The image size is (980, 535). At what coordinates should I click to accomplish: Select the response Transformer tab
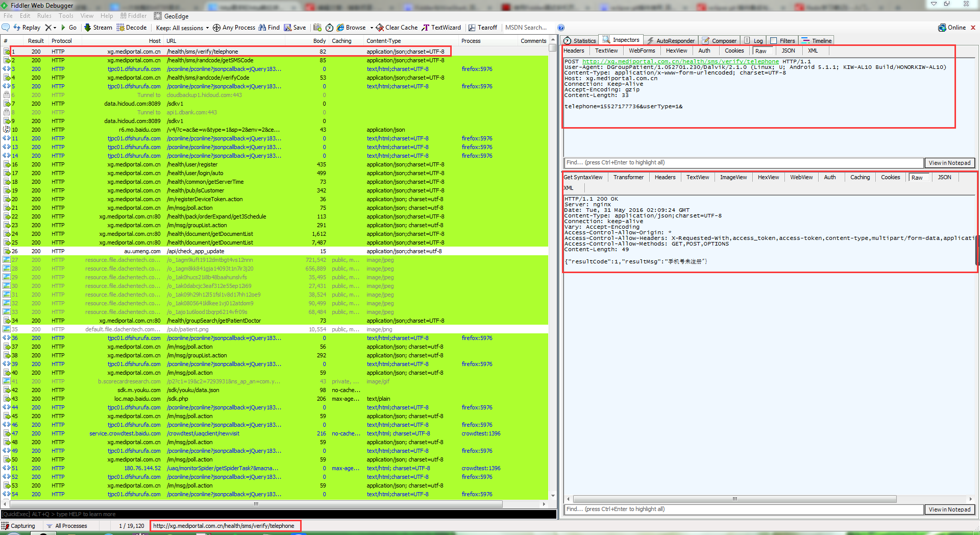(x=628, y=177)
